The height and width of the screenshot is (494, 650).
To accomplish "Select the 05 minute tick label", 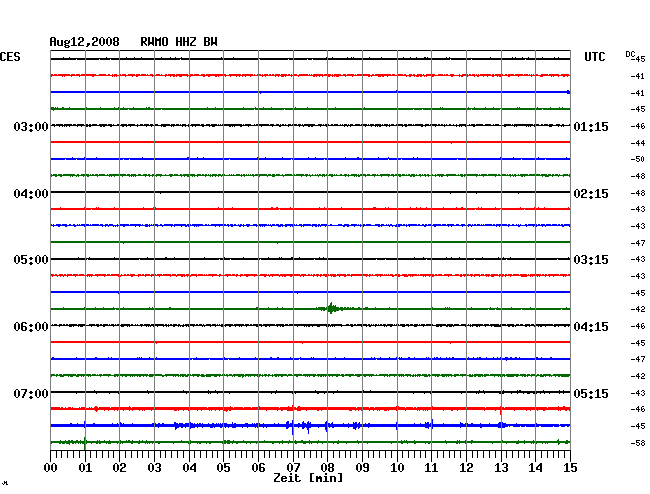I will (223, 468).
